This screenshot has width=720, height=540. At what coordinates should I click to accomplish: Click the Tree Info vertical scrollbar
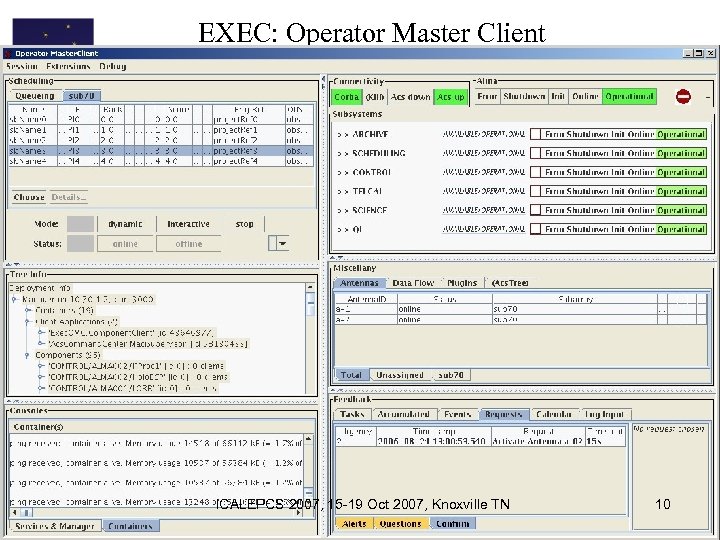310,338
